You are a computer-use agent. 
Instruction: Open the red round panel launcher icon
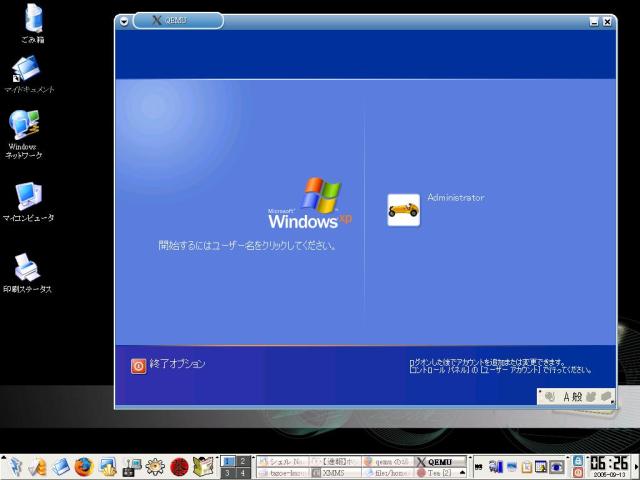pos(179,467)
